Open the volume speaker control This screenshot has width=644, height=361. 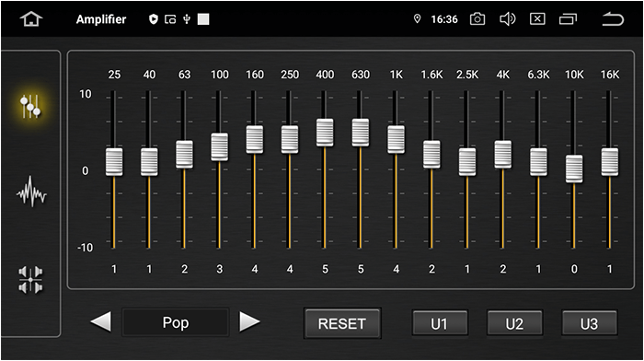coord(507,19)
